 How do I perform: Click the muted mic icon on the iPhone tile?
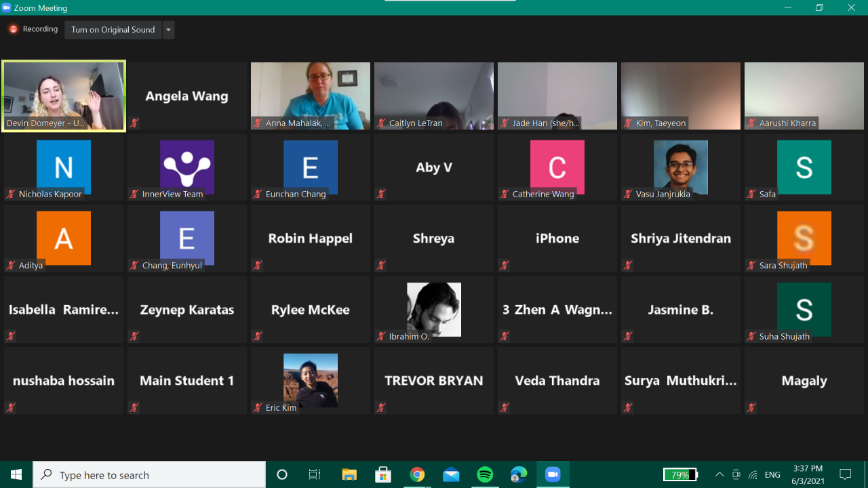[x=505, y=266]
